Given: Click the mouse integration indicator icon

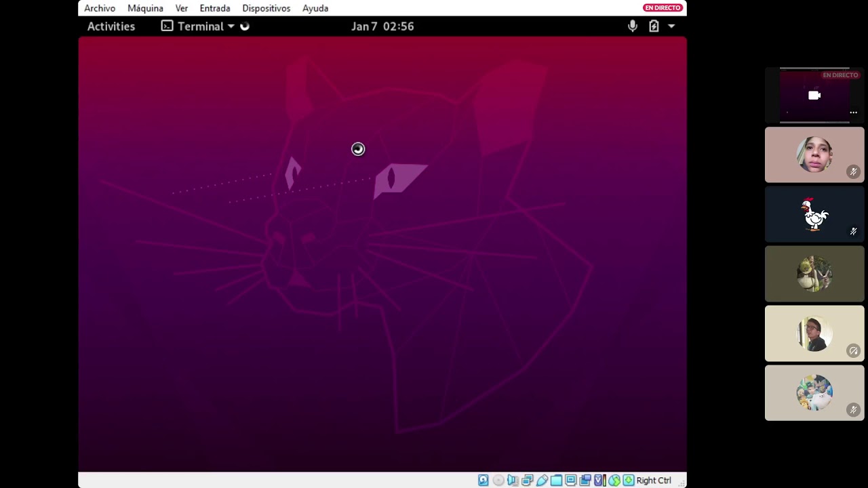Looking at the screenshot, I should pyautogui.click(x=614, y=480).
